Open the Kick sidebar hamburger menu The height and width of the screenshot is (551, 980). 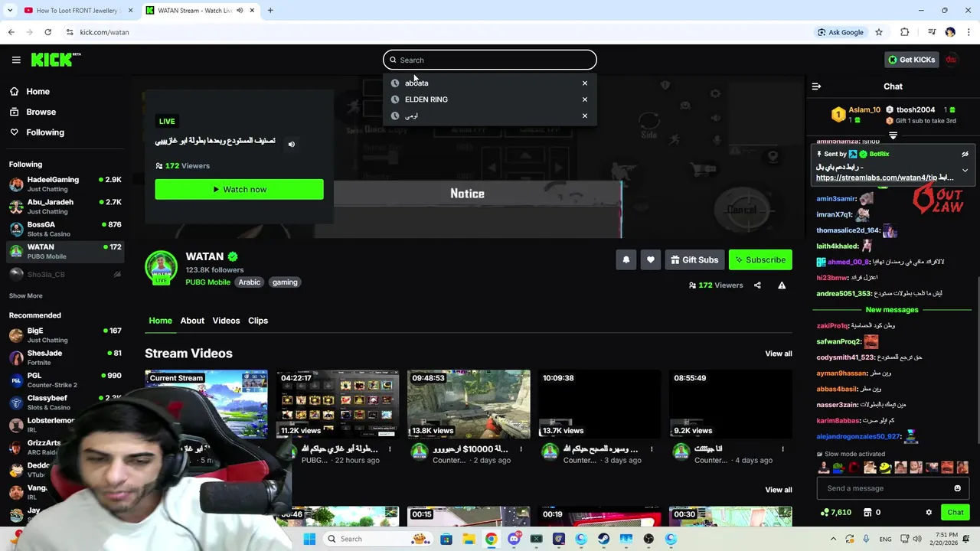coord(16,60)
